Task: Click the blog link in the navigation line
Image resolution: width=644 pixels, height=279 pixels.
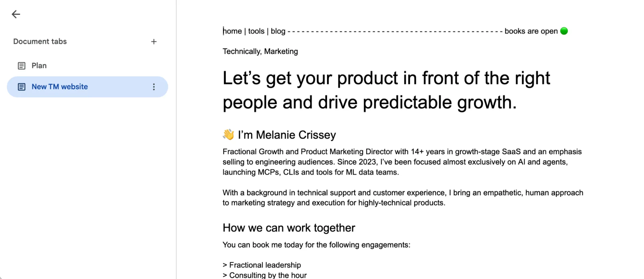Action: (x=278, y=31)
